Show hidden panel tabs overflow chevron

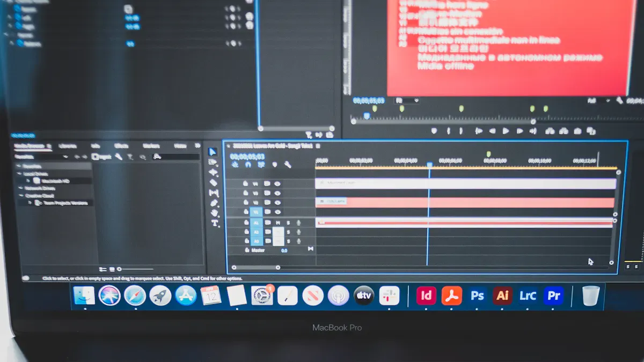(x=197, y=146)
